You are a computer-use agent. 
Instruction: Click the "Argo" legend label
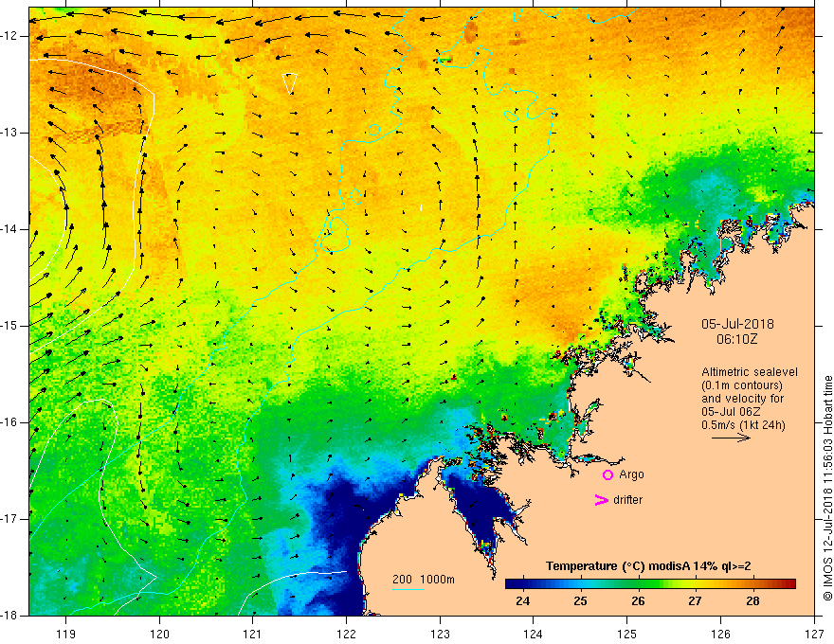[x=631, y=474]
